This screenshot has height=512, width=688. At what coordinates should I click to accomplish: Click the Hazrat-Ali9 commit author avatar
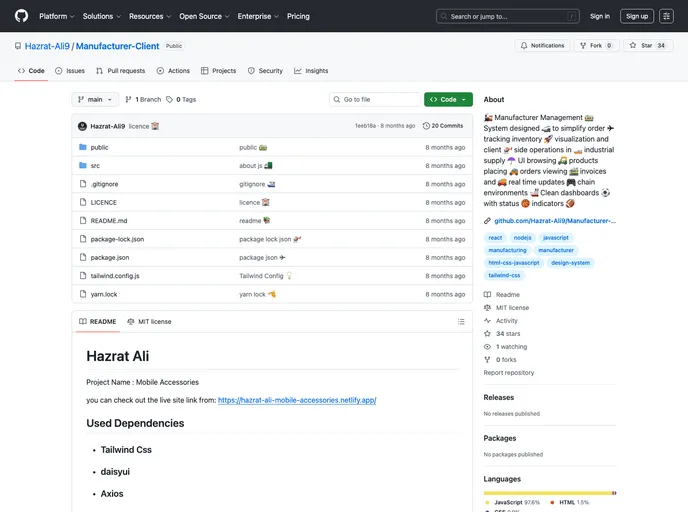click(x=82, y=126)
